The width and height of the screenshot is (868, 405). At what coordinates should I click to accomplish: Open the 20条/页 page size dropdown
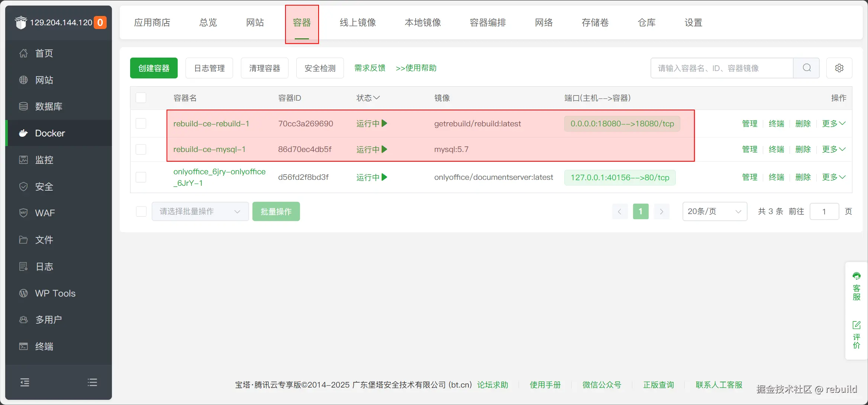(x=714, y=211)
